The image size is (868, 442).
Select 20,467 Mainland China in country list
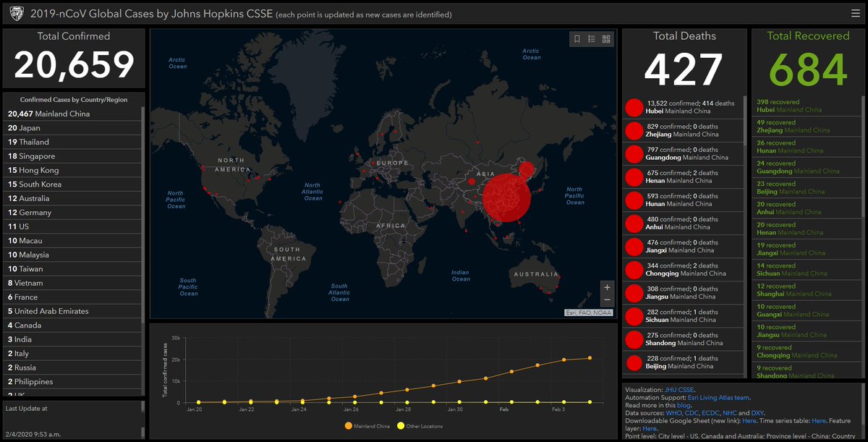(72, 114)
